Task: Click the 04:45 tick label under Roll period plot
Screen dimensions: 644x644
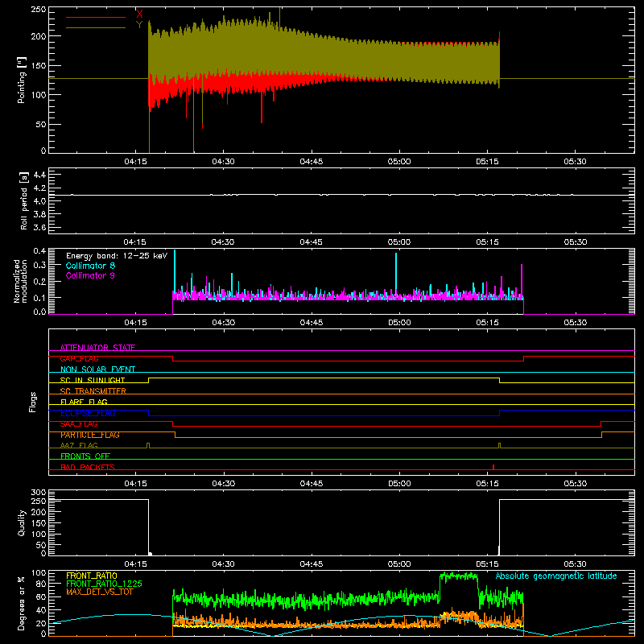Action: 311,242
